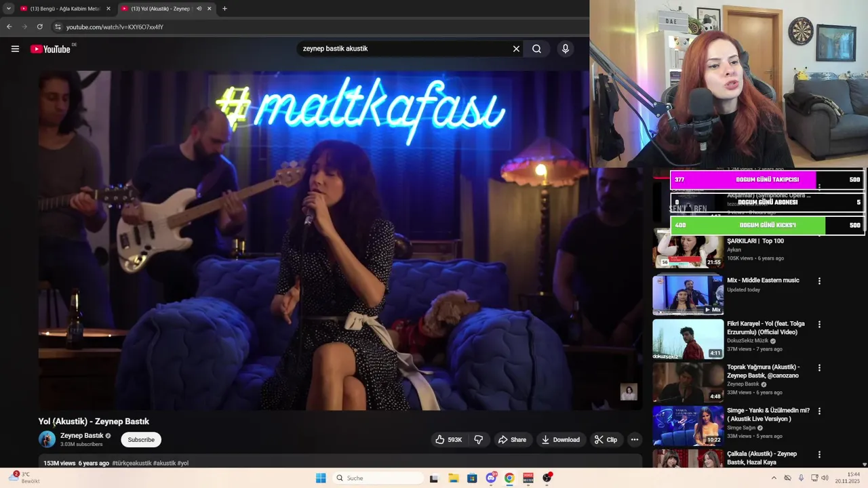Open options menu for Çalkala (Akustik)
The width and height of the screenshot is (868, 488).
(819, 454)
